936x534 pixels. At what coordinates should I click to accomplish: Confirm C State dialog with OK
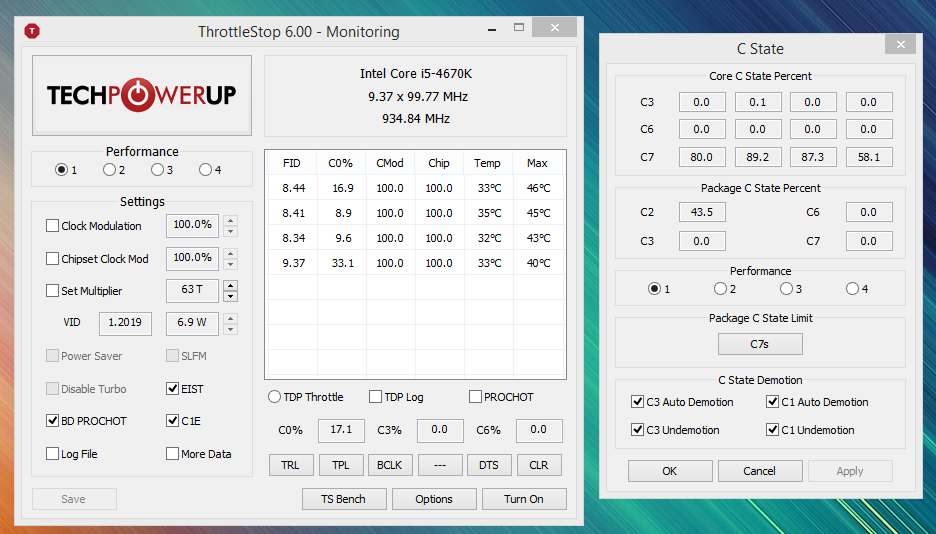tap(670, 471)
